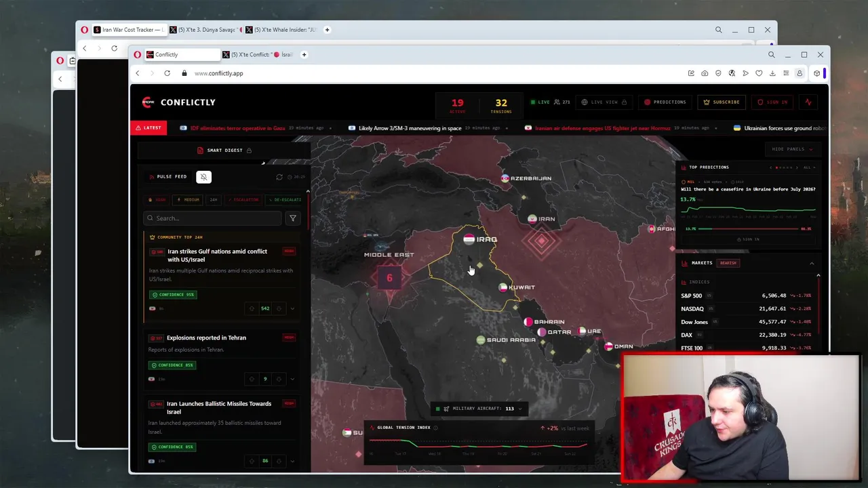The image size is (868, 488).
Task: Open the filter funnel next to Search
Action: pos(292,218)
